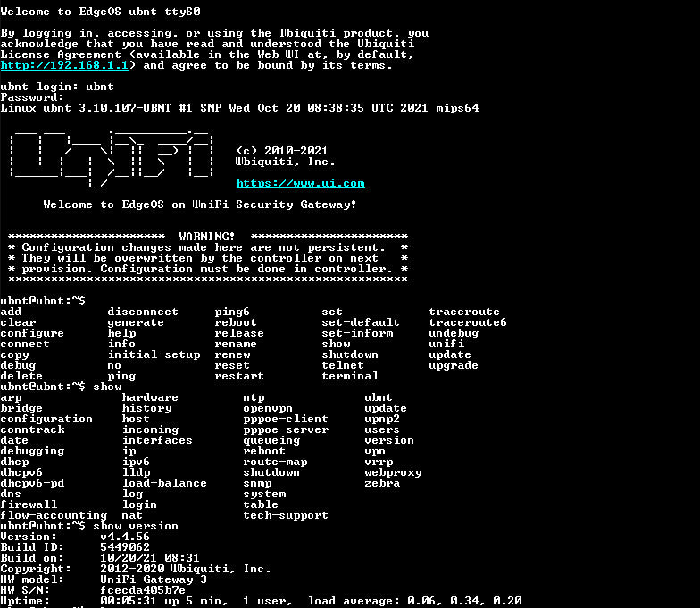The height and width of the screenshot is (608, 700).
Task: Click the Linux kernel version line
Action: coord(239,109)
